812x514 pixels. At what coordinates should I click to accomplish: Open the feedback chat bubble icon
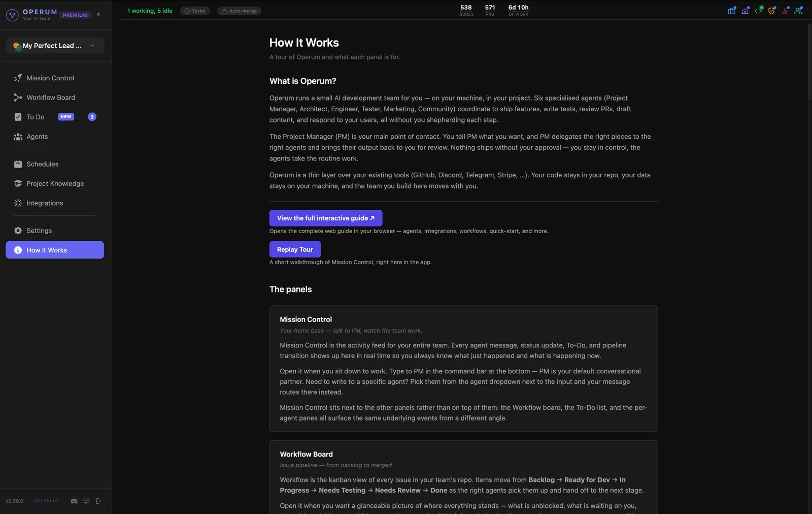(x=86, y=501)
